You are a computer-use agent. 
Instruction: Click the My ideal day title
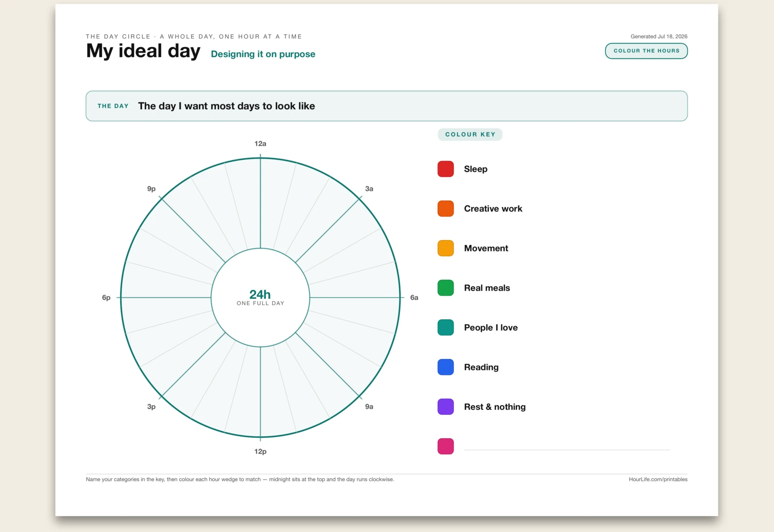[143, 51]
